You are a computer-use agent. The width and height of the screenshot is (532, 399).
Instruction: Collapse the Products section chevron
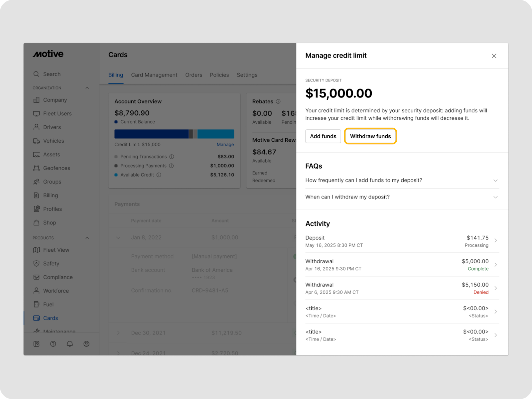point(87,238)
